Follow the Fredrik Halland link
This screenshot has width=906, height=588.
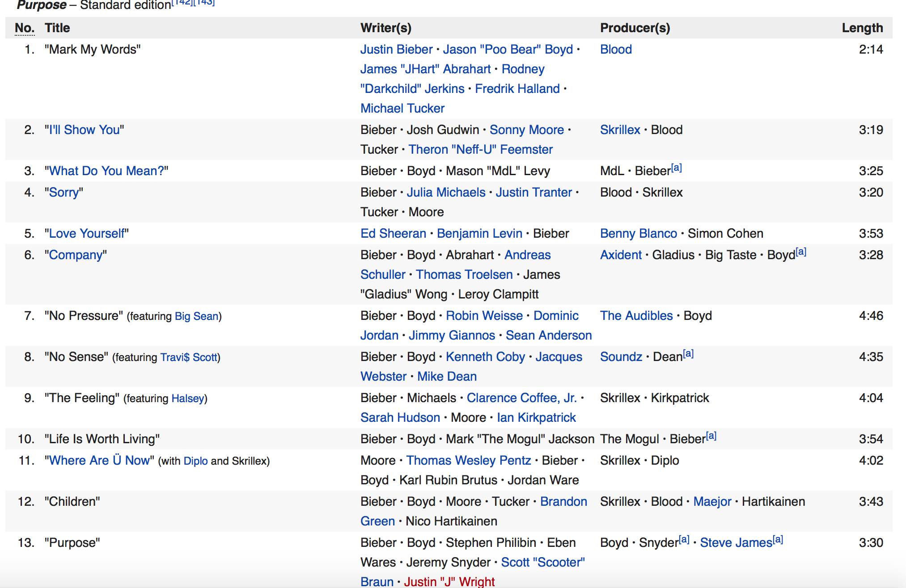pos(517,89)
